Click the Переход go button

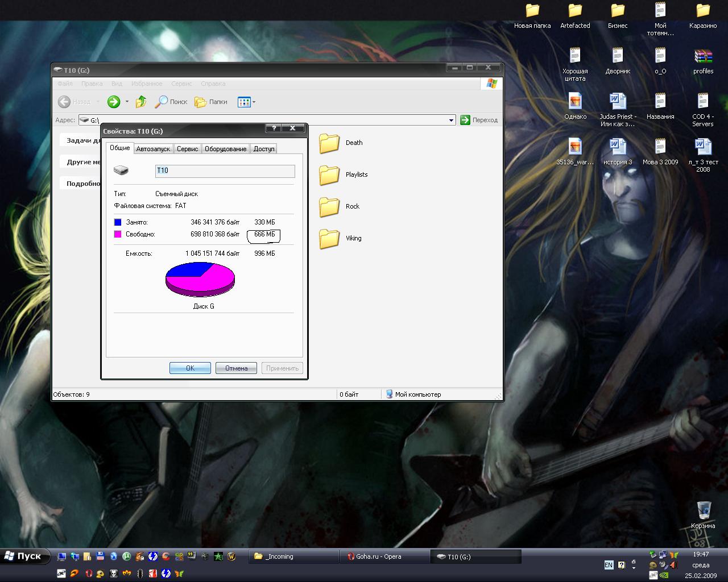pos(479,120)
